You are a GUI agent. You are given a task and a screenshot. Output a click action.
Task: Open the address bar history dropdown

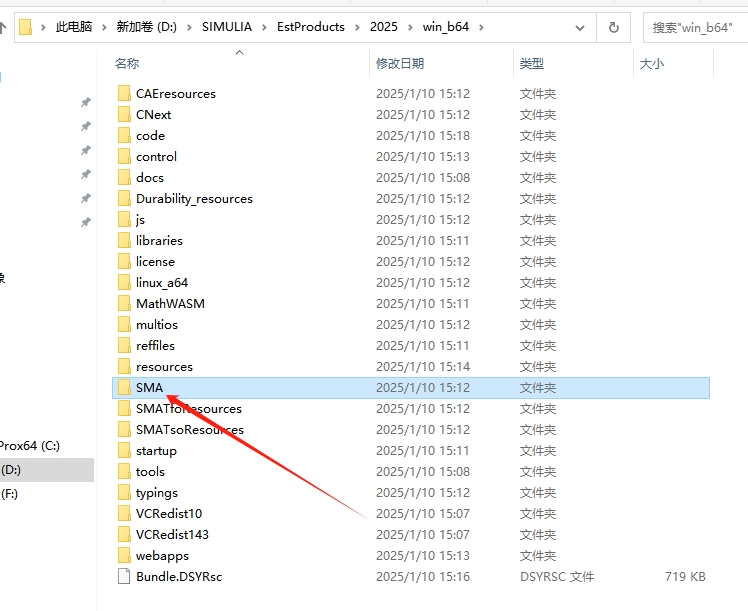tap(576, 27)
